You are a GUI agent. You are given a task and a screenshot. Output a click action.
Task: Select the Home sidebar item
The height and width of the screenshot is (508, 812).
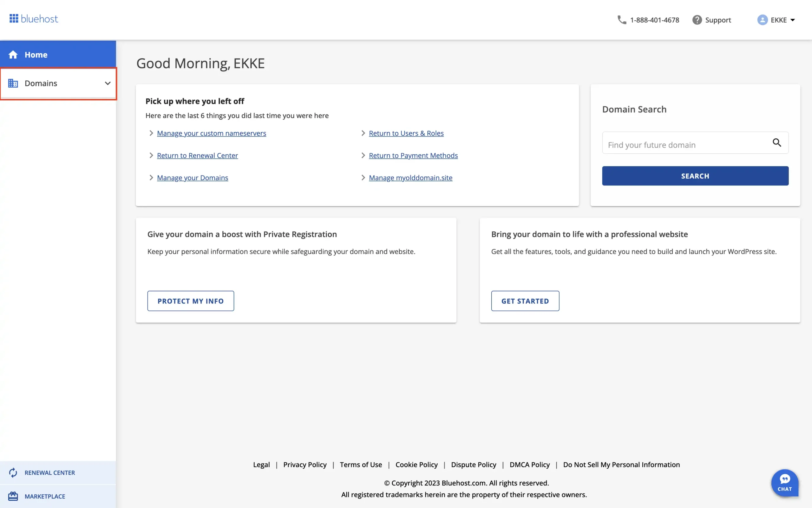58,54
